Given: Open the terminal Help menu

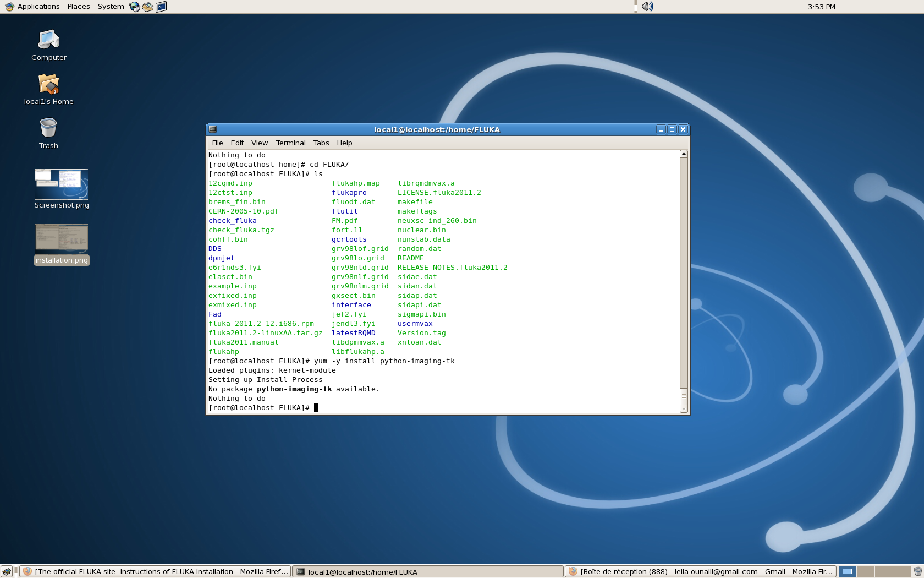Looking at the screenshot, I should tap(344, 143).
